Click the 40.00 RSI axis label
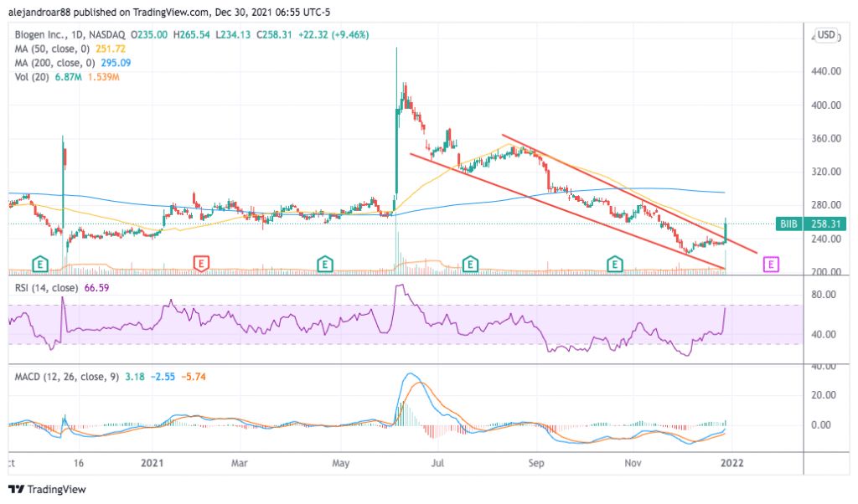This screenshot has height=504, width=858. (x=824, y=335)
